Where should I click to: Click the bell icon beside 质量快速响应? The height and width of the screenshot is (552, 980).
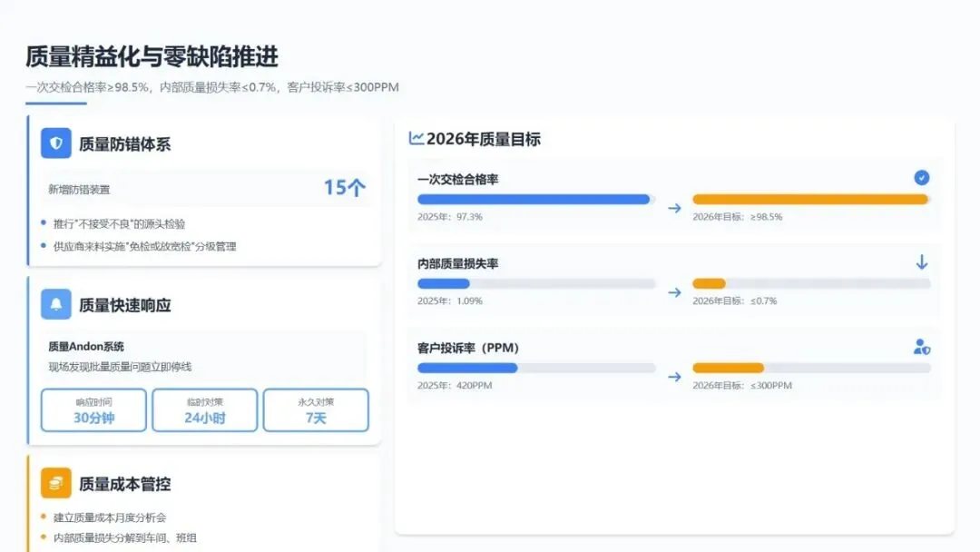click(56, 305)
